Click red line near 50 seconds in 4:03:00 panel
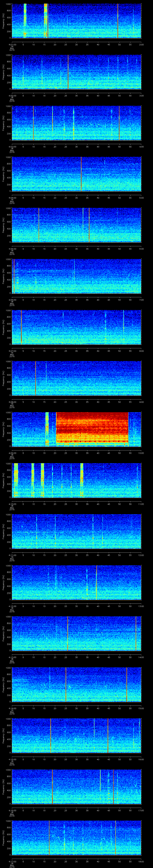 (x=119, y=123)
